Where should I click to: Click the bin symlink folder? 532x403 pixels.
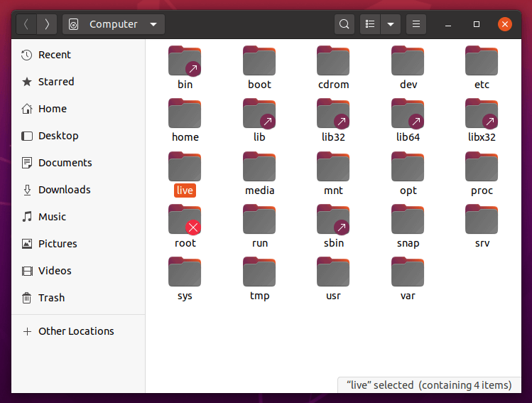(185, 61)
